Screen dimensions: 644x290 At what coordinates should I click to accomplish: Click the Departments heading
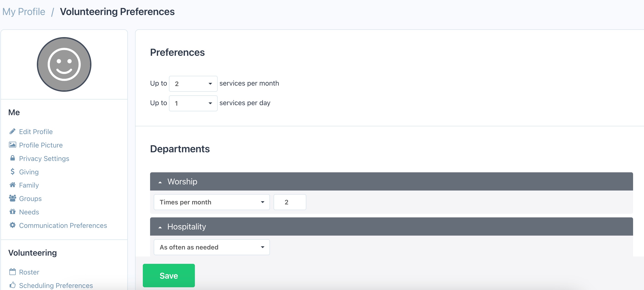point(180,149)
